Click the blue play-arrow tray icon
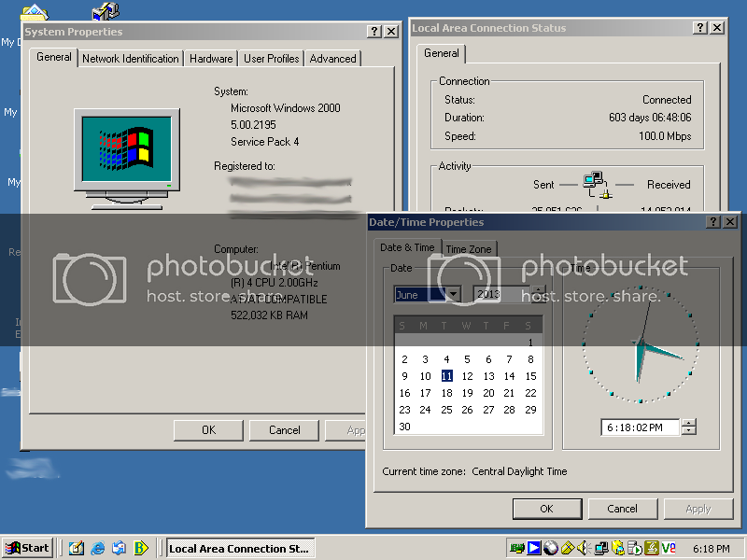The height and width of the screenshot is (560, 747). click(534, 549)
